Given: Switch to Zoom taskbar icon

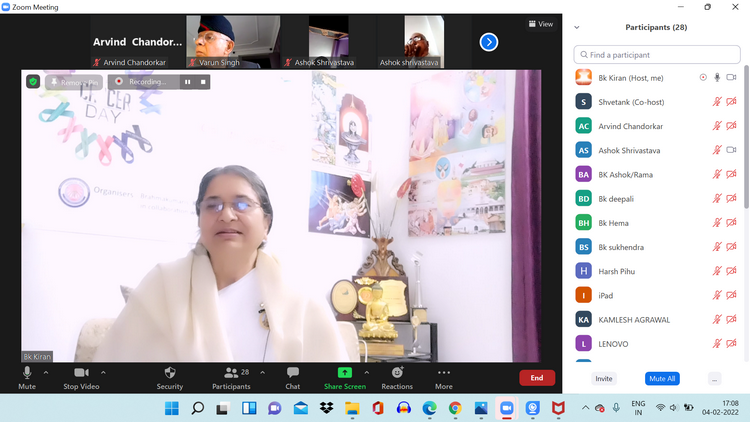Looking at the screenshot, I should [x=507, y=408].
